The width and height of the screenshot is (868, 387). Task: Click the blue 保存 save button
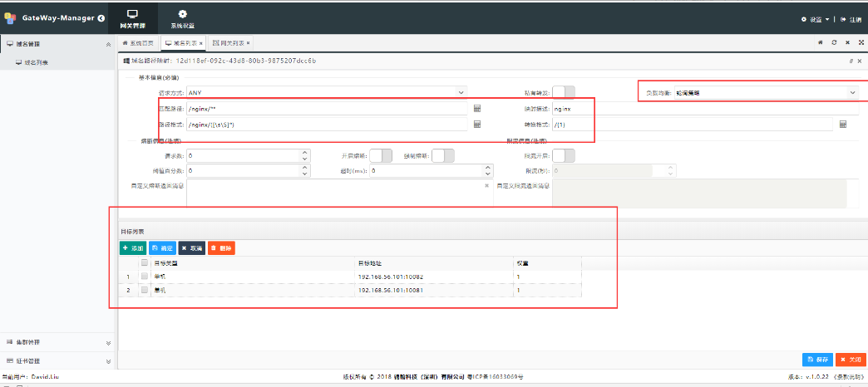tap(817, 360)
